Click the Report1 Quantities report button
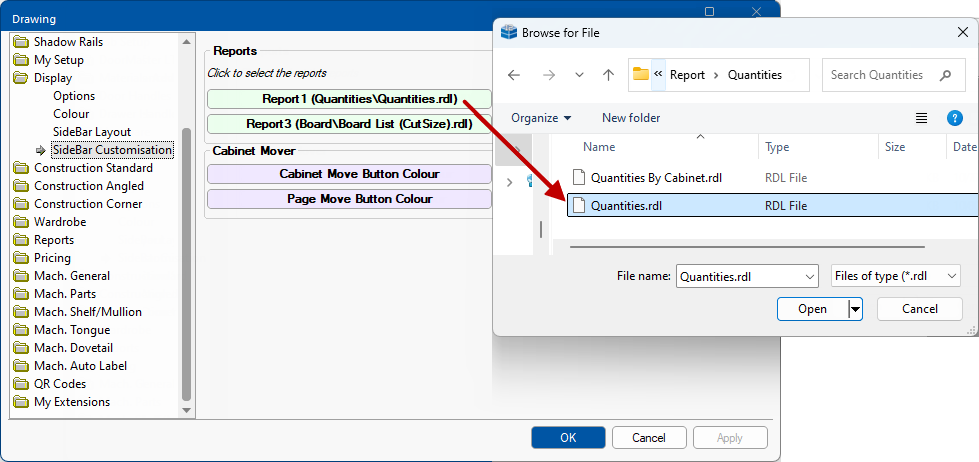The image size is (979, 462). pos(349,99)
